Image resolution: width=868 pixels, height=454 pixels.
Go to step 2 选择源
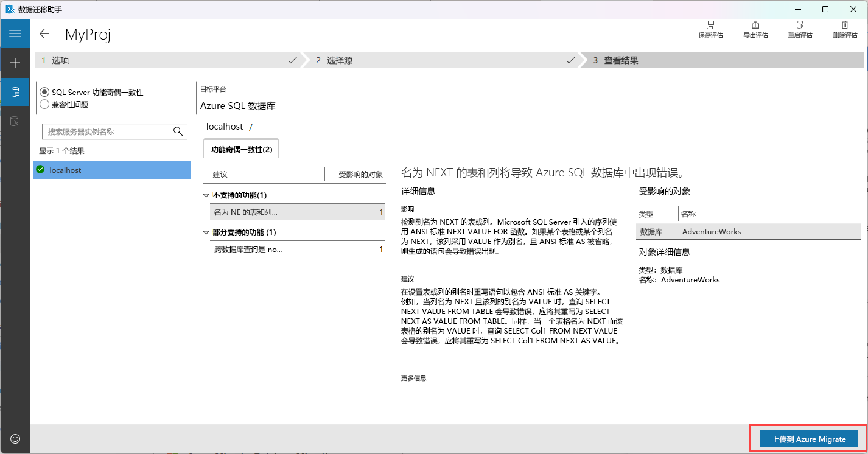444,60
